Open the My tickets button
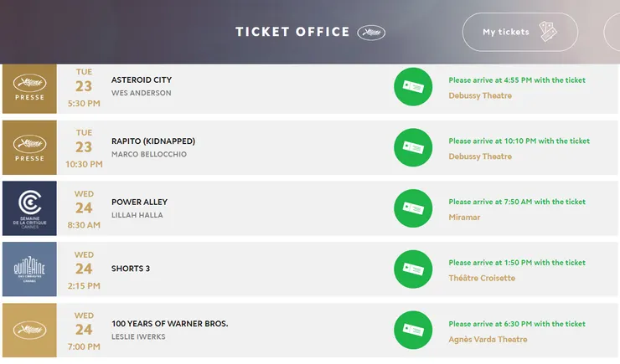Image resolution: width=620 pixels, height=364 pixels. (x=519, y=32)
